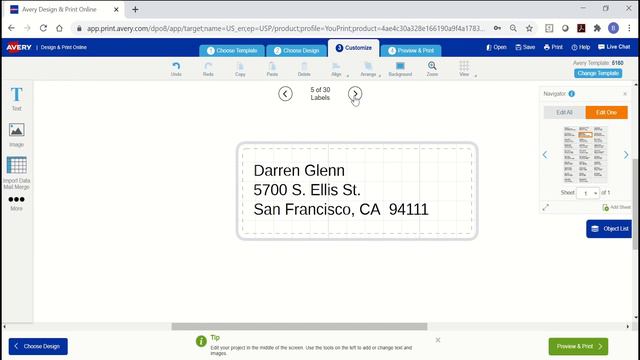This screenshot has height=360, width=640.
Task: Select the Customize step tab
Action: pos(353,48)
